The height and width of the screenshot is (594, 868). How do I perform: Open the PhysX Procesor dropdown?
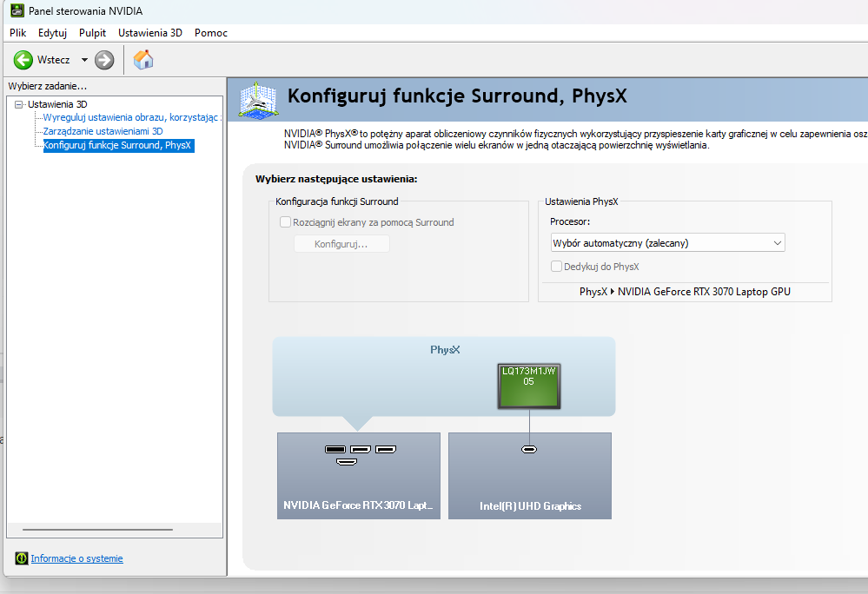point(667,243)
